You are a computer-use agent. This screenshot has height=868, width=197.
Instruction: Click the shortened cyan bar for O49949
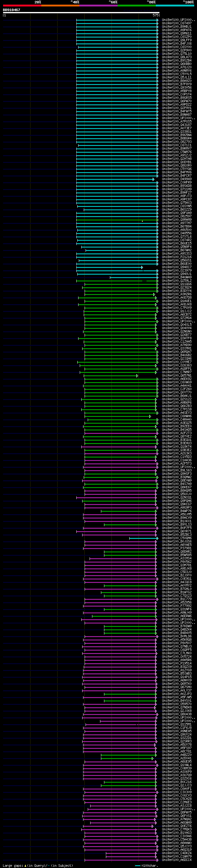click(x=115, y=179)
